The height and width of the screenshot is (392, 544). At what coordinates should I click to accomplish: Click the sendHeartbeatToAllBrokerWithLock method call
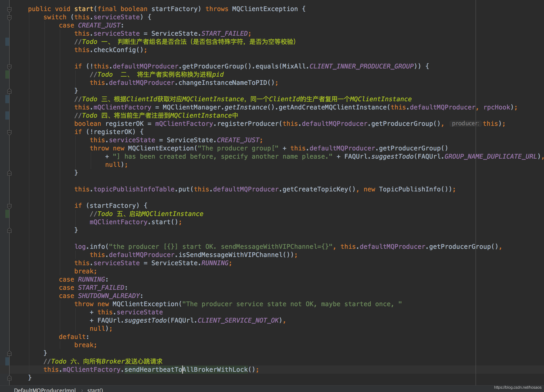coord(186,370)
